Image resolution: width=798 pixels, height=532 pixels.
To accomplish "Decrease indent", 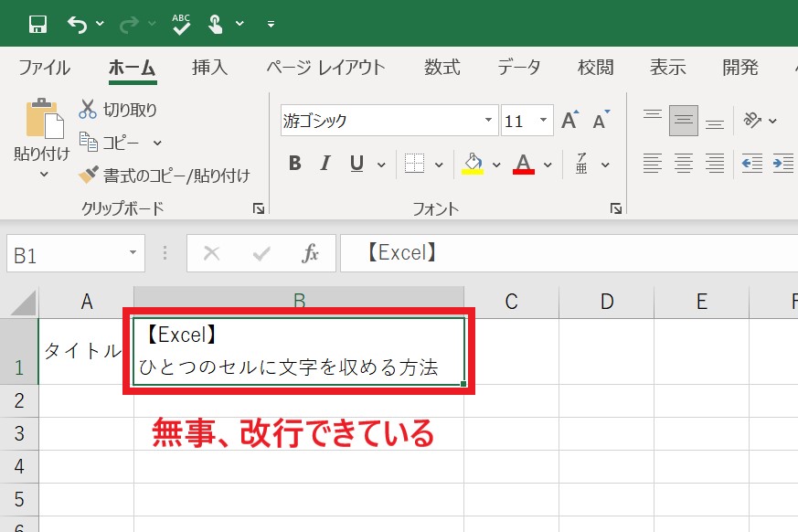I will point(752,164).
